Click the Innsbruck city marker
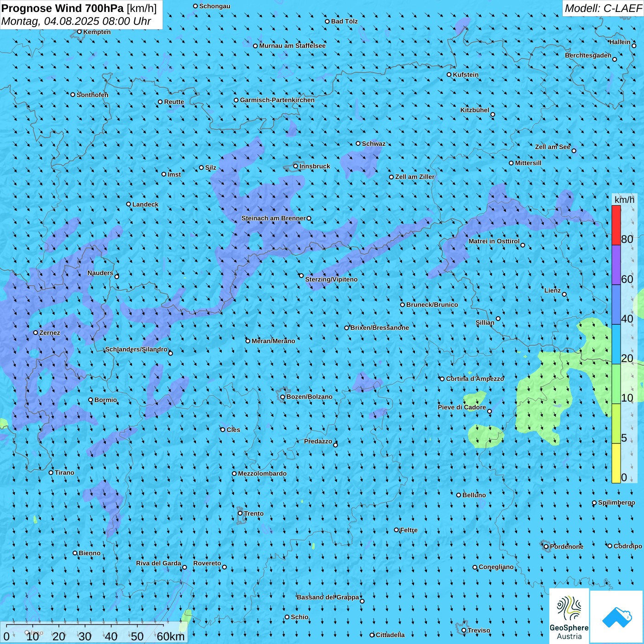This screenshot has height=644, width=644. pos(296,166)
